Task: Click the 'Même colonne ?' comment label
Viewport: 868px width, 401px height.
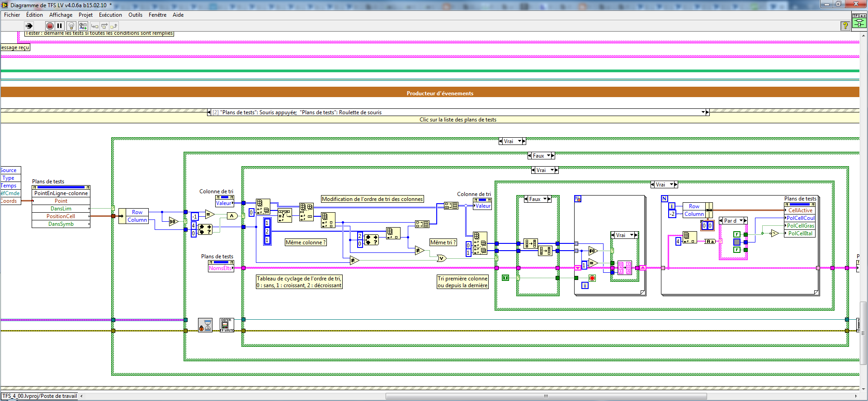Action: pos(306,242)
